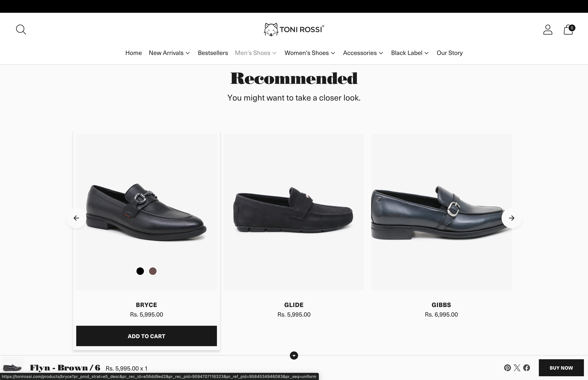
Task: Open the Bestsellers menu item
Action: tap(213, 53)
